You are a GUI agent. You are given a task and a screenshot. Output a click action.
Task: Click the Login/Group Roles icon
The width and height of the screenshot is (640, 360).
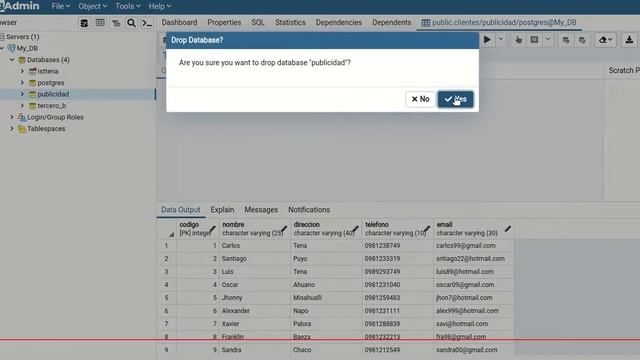click(x=22, y=118)
